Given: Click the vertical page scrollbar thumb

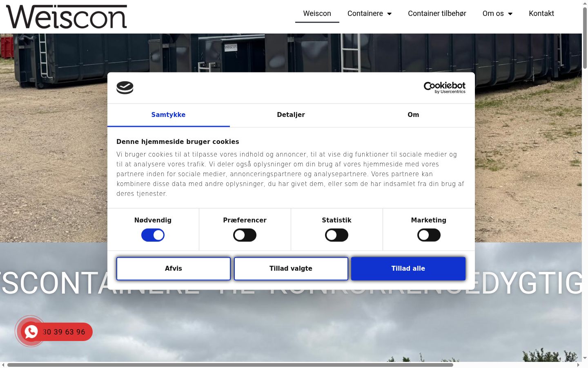Looking at the screenshot, I should click(x=585, y=38).
